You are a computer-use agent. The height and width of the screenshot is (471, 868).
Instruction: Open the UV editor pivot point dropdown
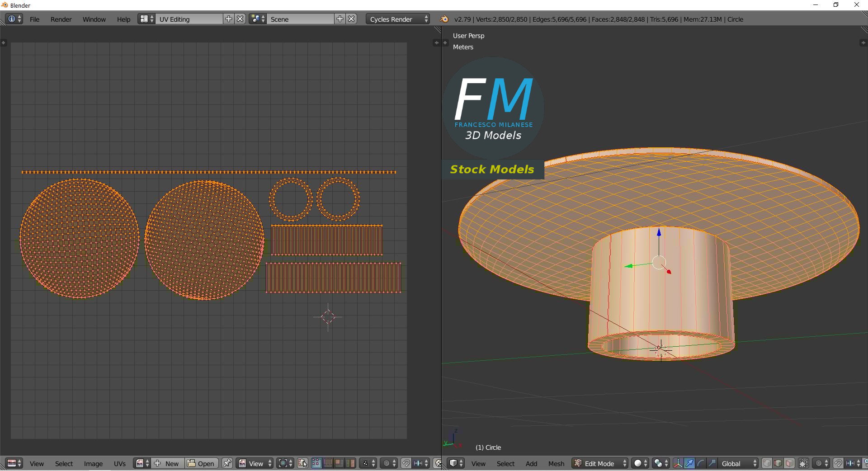click(x=285, y=463)
